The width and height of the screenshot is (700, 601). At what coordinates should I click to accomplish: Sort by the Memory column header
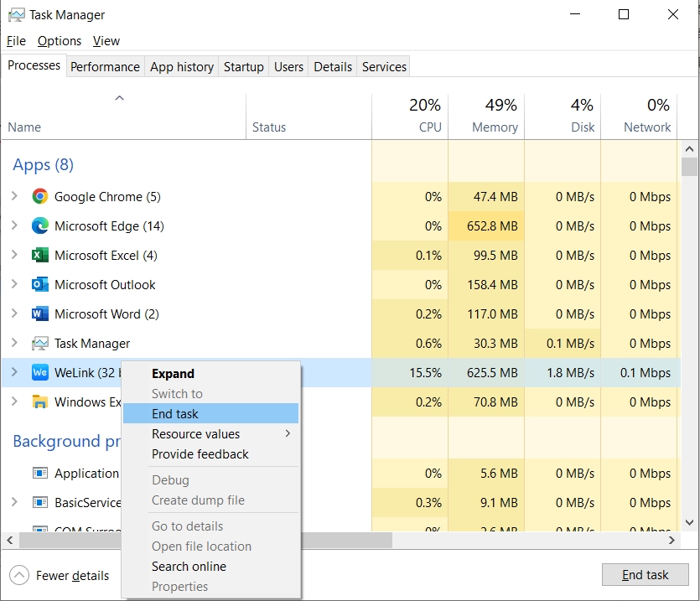click(486, 117)
